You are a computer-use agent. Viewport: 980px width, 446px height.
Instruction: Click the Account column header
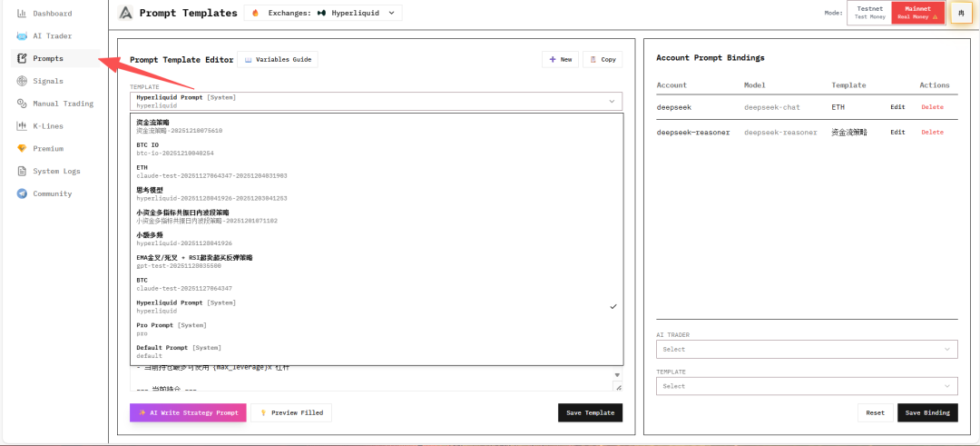[671, 85]
